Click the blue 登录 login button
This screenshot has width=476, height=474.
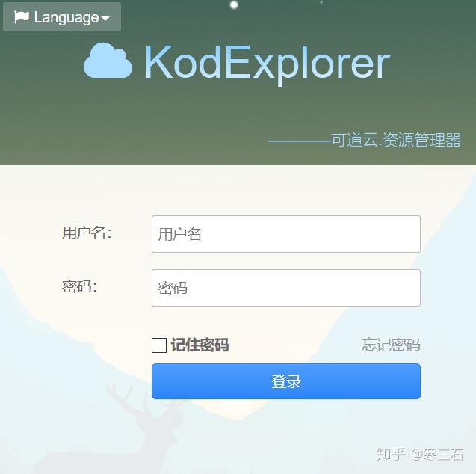click(x=286, y=381)
